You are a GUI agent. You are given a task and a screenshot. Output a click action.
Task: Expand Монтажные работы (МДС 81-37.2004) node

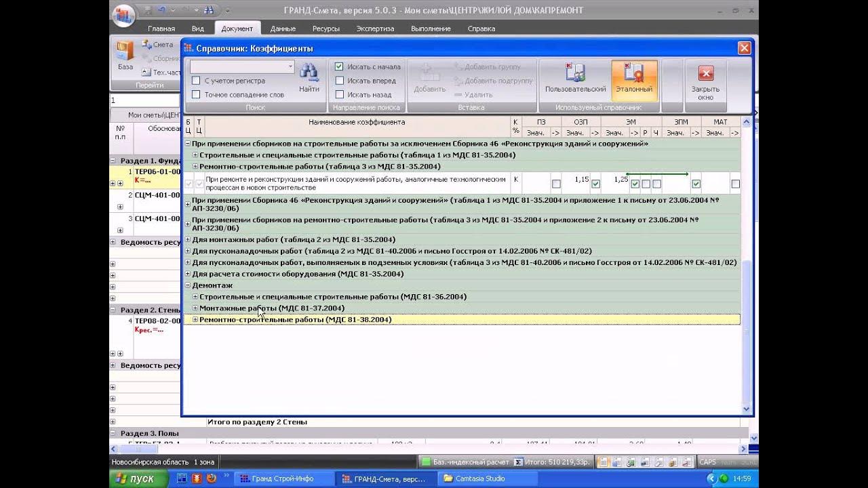[x=195, y=308]
